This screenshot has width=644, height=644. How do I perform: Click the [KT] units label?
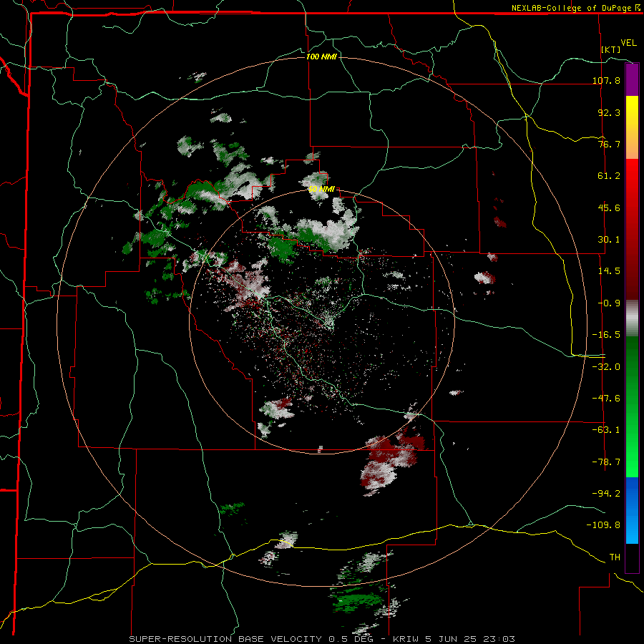tap(611, 49)
